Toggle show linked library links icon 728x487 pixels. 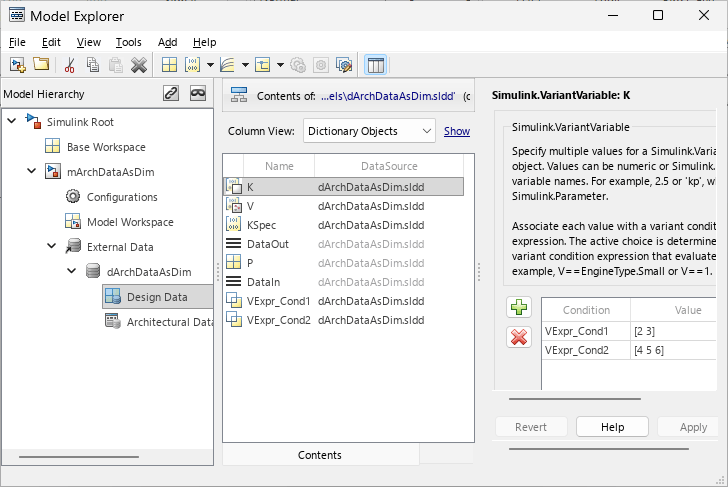(171, 93)
